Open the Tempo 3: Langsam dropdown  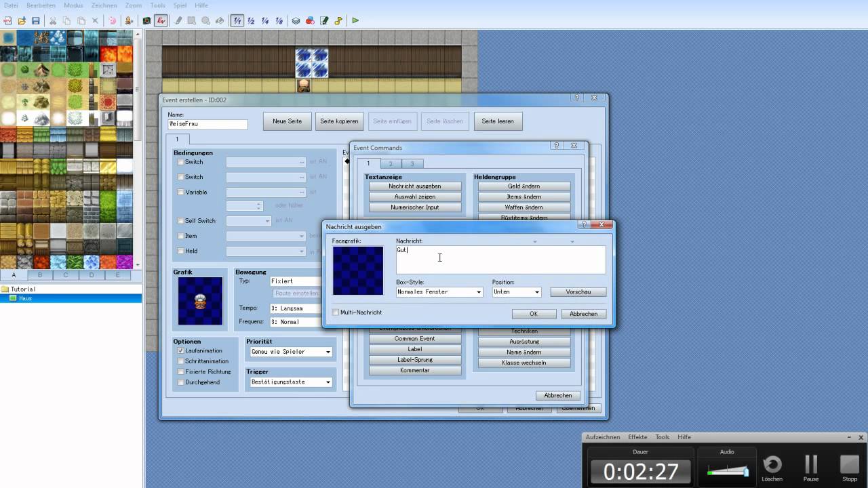(295, 308)
